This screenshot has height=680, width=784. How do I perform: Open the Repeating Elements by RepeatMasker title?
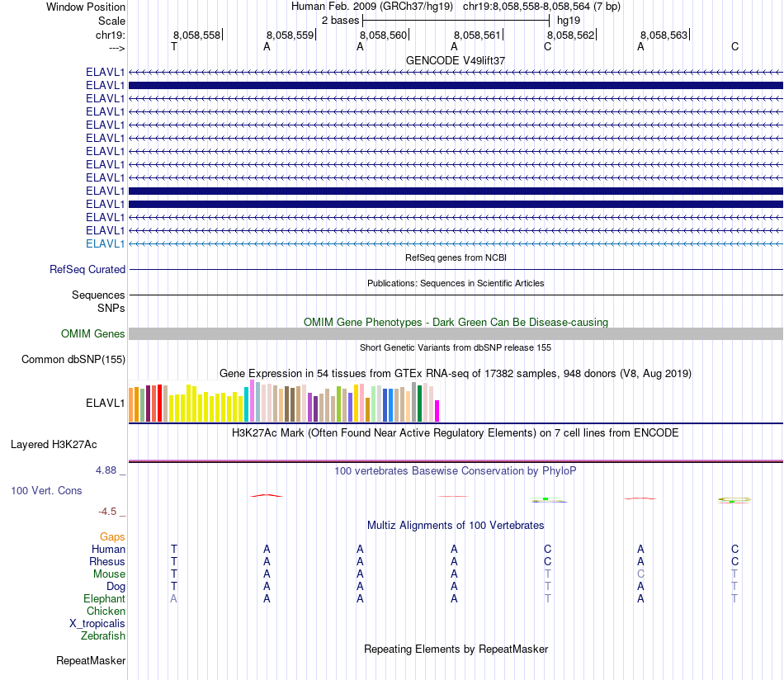[456, 649]
